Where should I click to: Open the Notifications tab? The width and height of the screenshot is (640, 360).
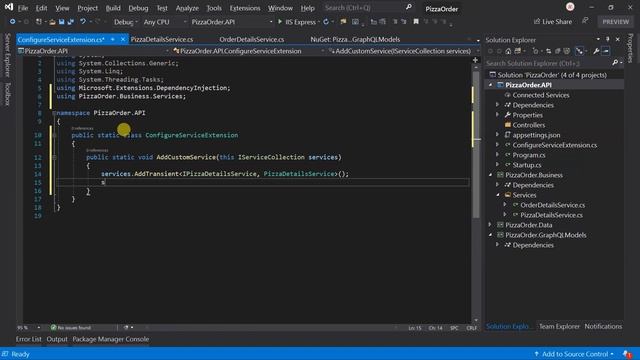pyautogui.click(x=603, y=326)
